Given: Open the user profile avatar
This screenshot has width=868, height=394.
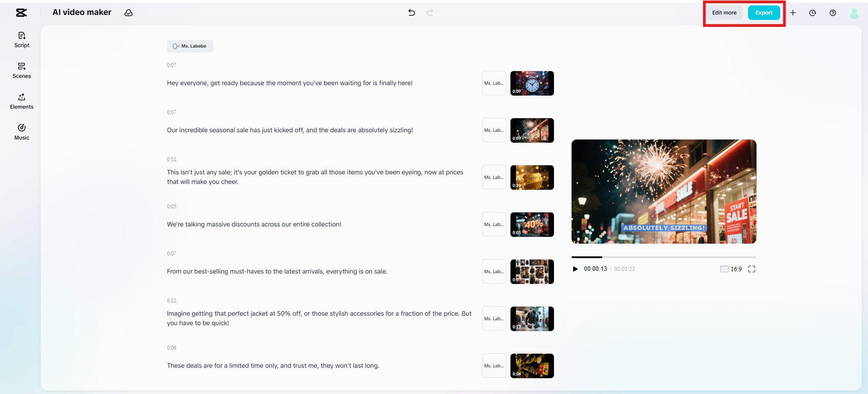Looking at the screenshot, I should pyautogui.click(x=854, y=13).
